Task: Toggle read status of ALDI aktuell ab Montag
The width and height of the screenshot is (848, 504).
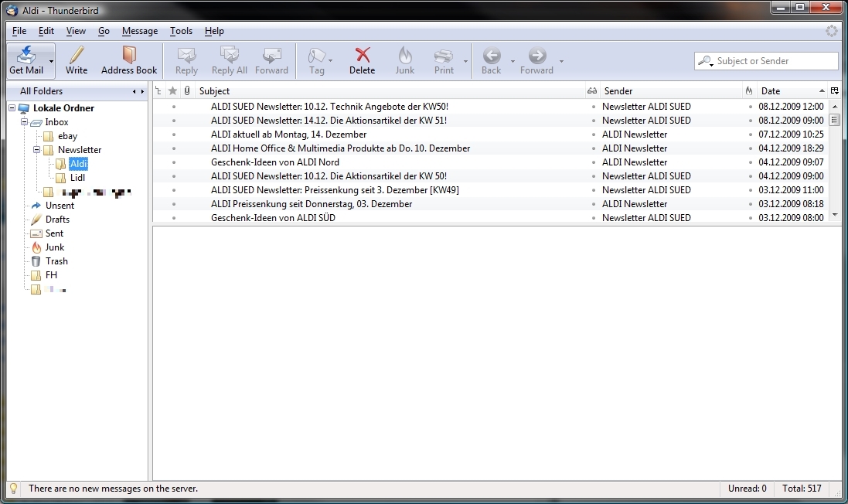Action: pyautogui.click(x=593, y=135)
